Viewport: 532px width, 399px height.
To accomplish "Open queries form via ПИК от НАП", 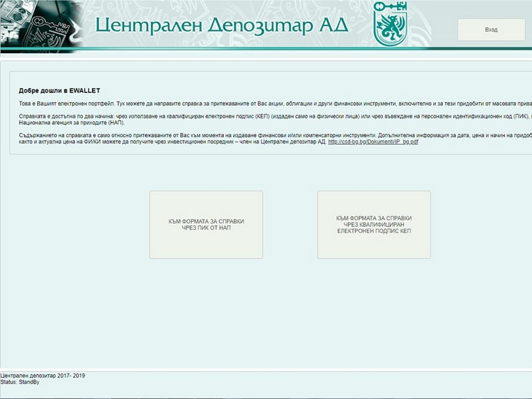I will tap(206, 225).
